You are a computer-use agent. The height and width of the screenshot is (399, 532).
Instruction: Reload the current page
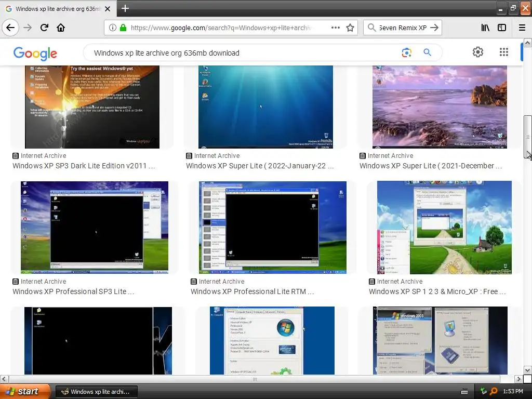(44, 28)
